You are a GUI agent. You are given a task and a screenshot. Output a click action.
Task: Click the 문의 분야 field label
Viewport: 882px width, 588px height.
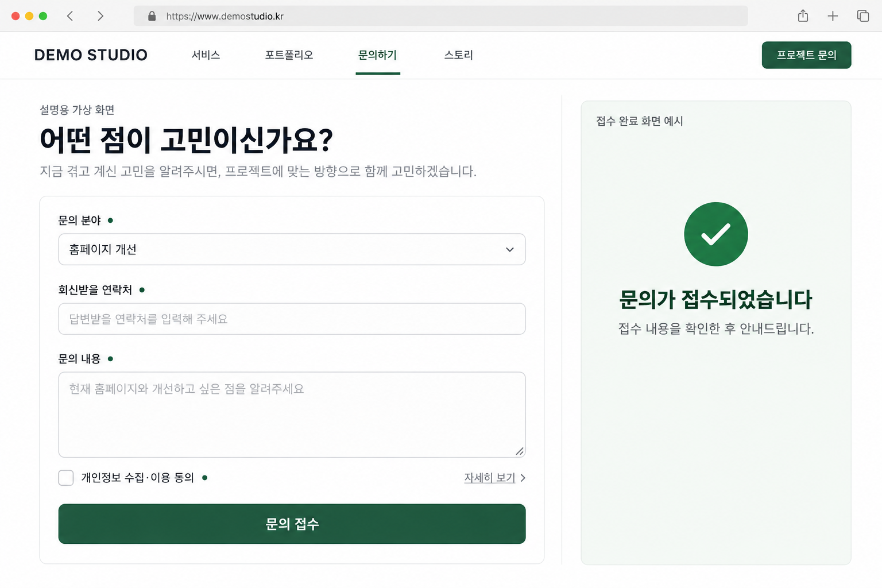click(x=79, y=220)
